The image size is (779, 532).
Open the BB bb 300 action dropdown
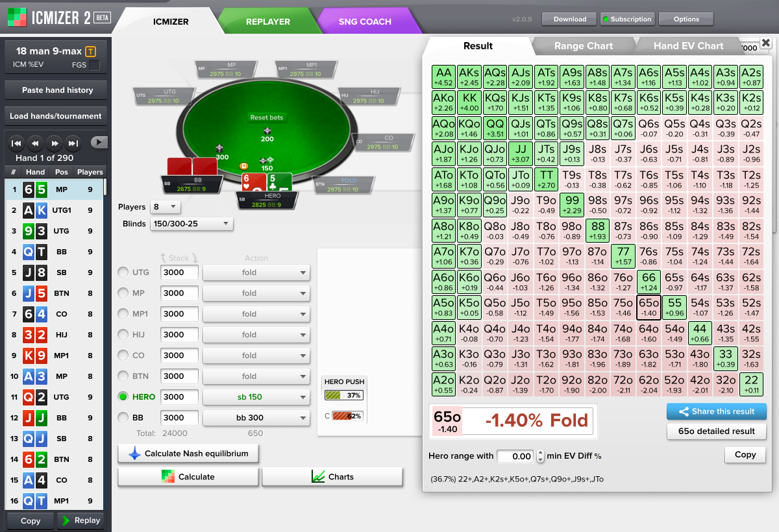(256, 418)
